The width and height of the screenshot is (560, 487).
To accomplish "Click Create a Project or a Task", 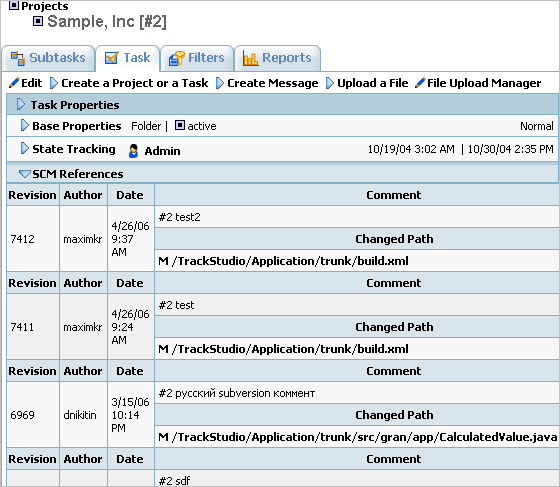I will (x=135, y=83).
